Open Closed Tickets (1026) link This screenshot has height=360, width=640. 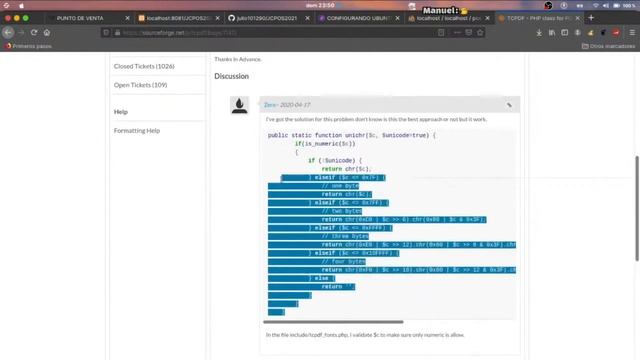point(144,66)
